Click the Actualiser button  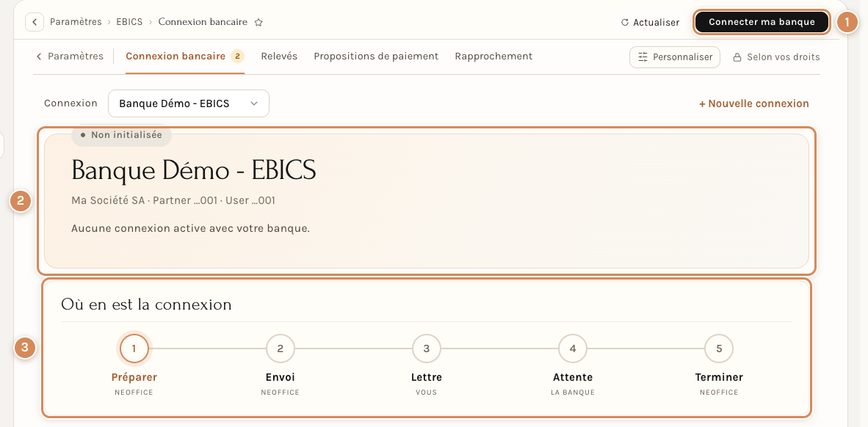point(650,23)
